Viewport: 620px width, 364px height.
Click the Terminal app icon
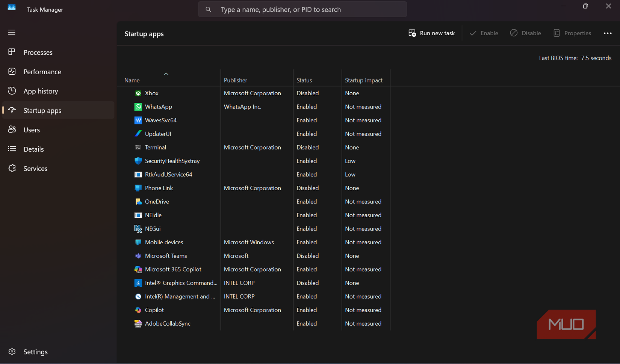point(138,147)
